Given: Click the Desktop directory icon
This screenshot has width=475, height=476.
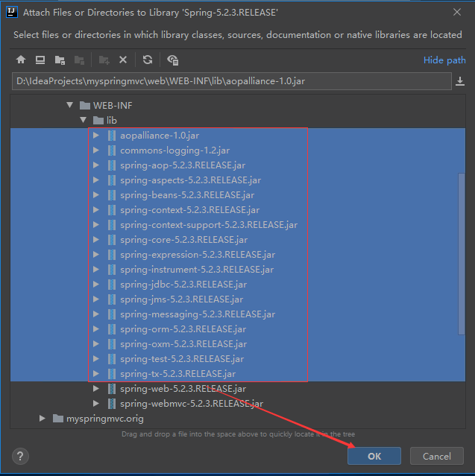Looking at the screenshot, I should 40,60.
